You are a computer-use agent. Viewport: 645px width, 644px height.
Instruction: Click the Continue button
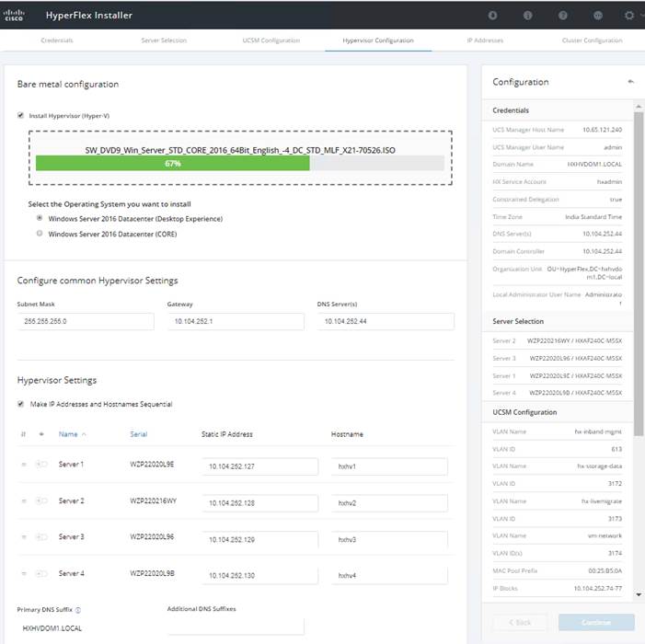pos(595,622)
